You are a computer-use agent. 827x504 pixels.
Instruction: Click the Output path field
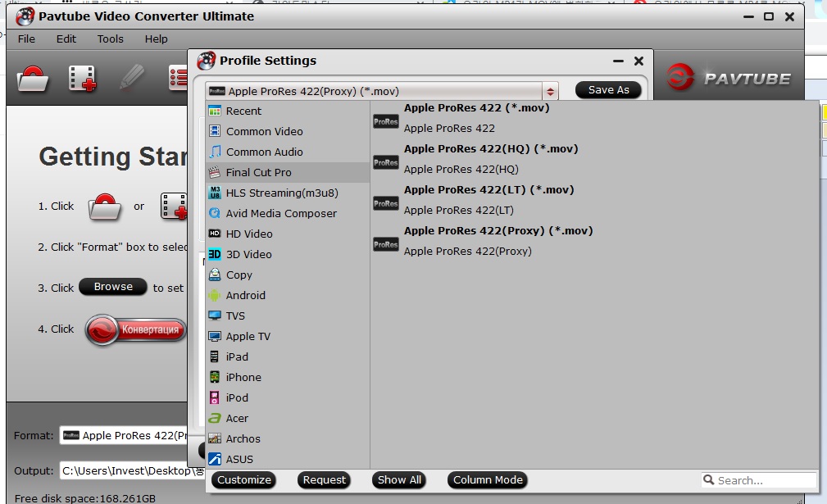(133, 470)
